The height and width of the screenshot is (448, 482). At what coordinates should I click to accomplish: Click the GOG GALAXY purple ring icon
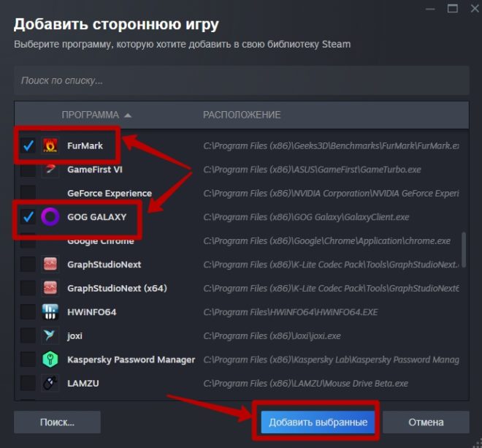pyautogui.click(x=50, y=217)
